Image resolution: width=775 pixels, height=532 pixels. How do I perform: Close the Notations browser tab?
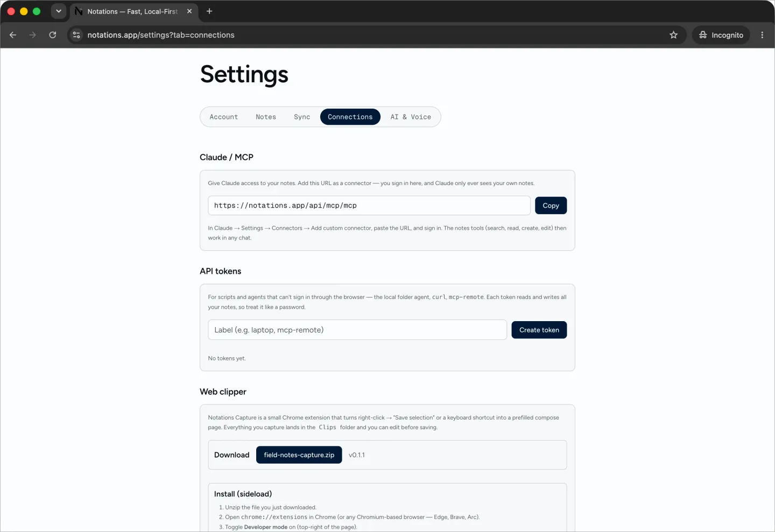coord(189,11)
